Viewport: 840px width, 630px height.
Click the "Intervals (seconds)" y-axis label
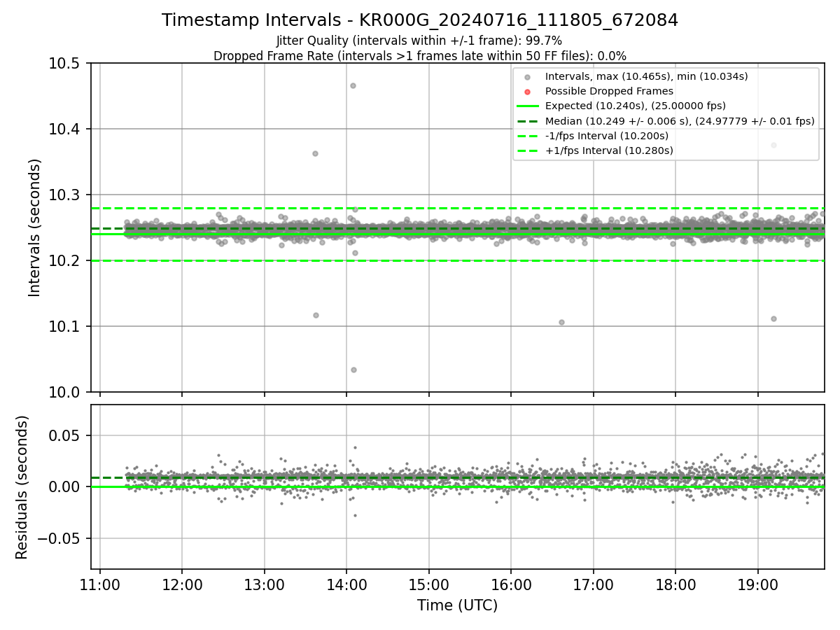pos(35,227)
